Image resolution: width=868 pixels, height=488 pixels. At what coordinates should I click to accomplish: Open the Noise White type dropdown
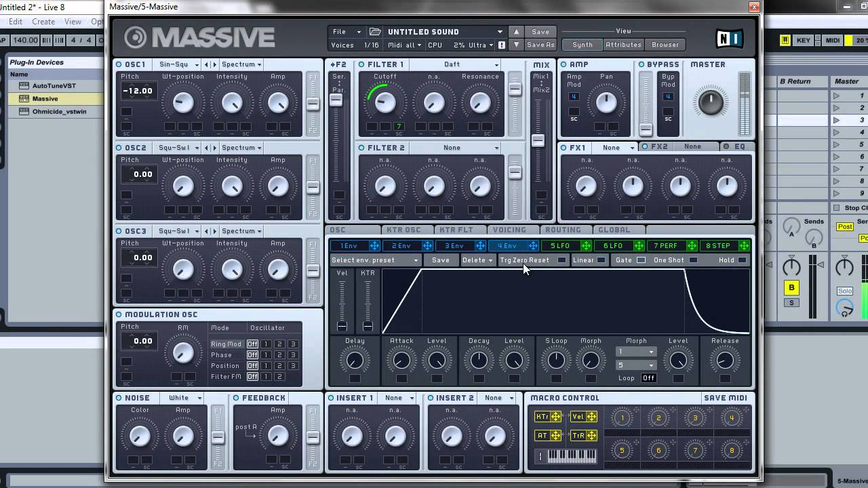pos(182,398)
